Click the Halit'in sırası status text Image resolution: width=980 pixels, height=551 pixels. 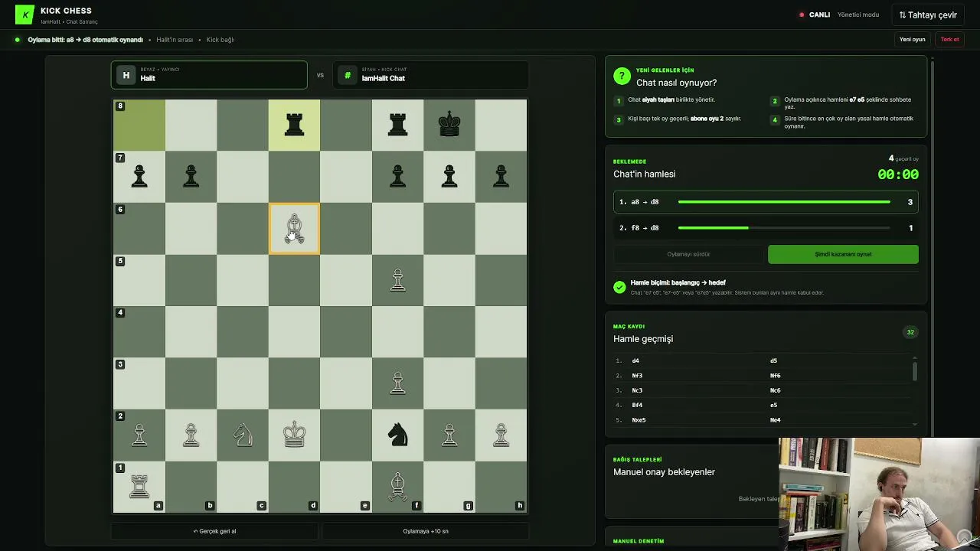[x=175, y=40]
